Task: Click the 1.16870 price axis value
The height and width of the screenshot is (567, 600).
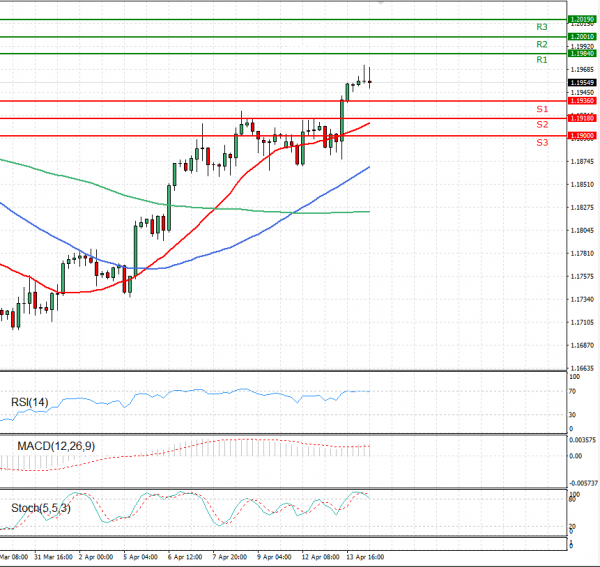Action: point(582,345)
